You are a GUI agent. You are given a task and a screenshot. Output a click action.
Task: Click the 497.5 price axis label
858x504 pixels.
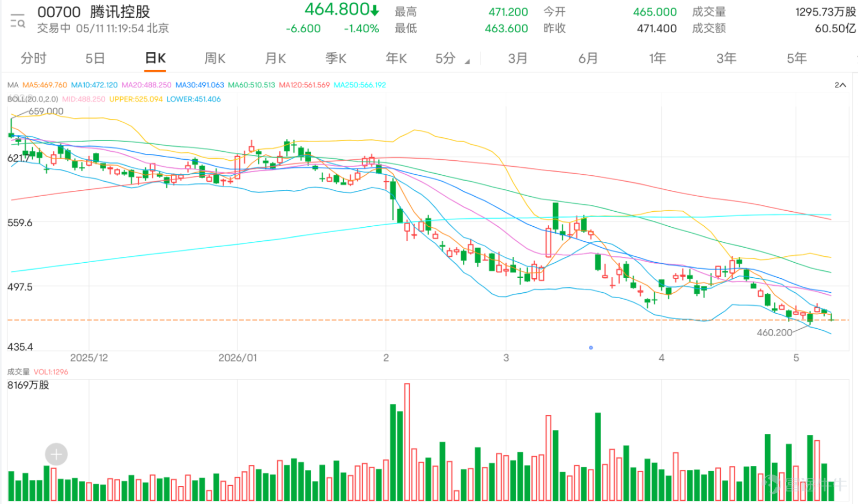[20, 287]
